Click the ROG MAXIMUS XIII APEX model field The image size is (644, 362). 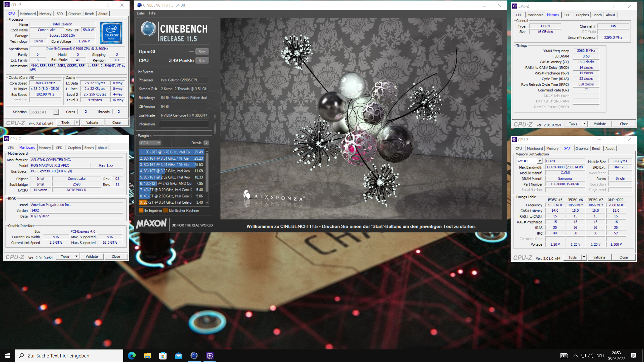coord(60,165)
